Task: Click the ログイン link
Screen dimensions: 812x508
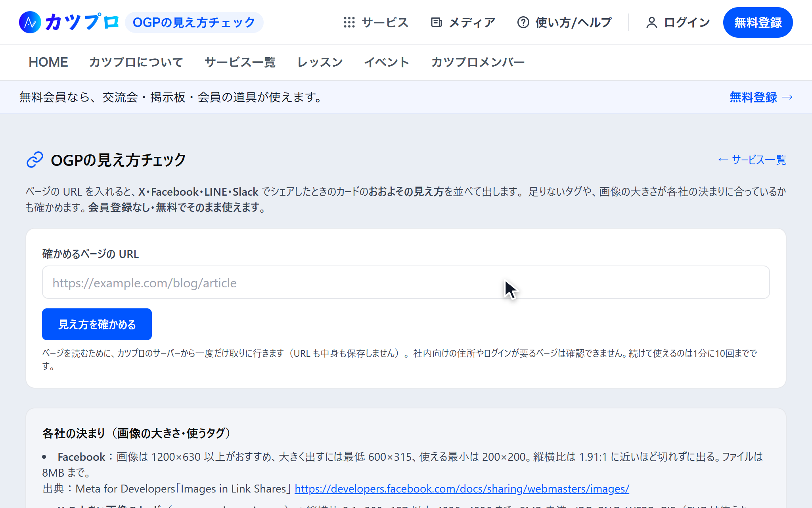Action: 678,22
